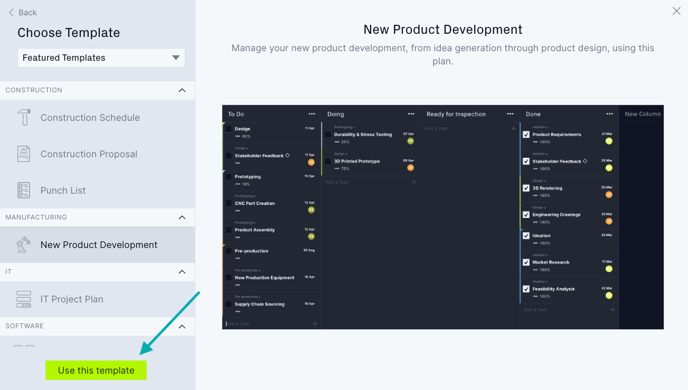Image resolution: width=688 pixels, height=390 pixels.
Task: Uncheck the 3D Rendering checkbox
Action: pos(526,188)
